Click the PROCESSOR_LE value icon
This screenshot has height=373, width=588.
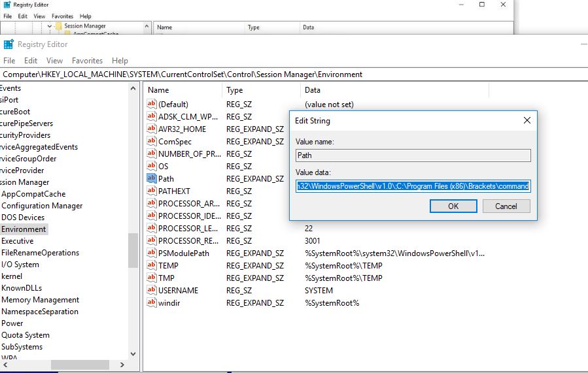pyautogui.click(x=152, y=228)
